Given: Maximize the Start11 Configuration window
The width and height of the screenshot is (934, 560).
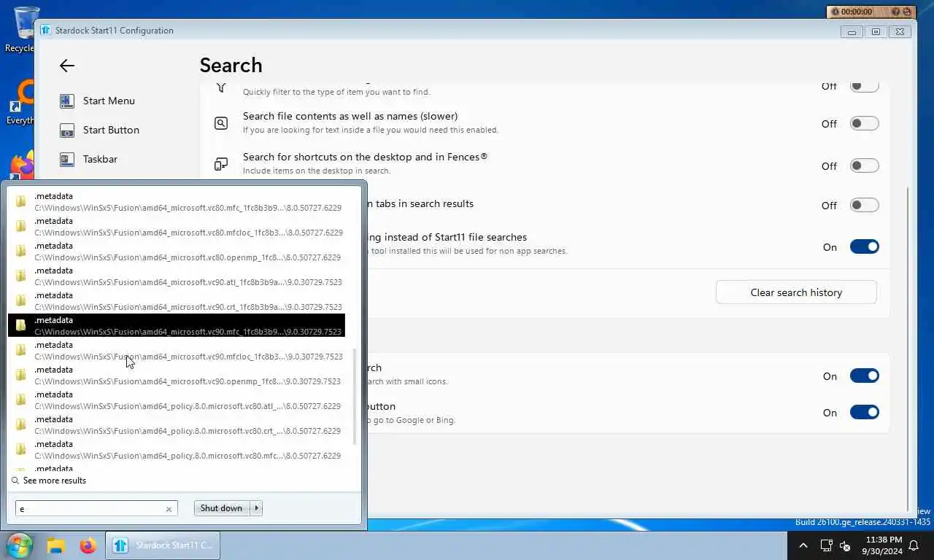Looking at the screenshot, I should click(x=876, y=31).
